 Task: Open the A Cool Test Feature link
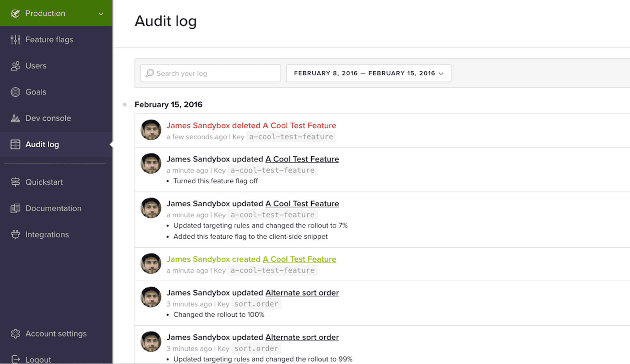(x=302, y=159)
